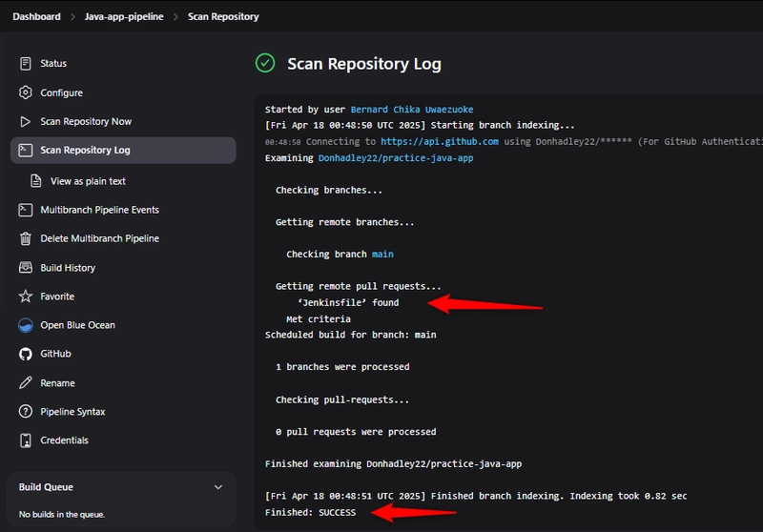Image resolution: width=763 pixels, height=532 pixels.
Task: Open Build History
Action: [x=68, y=268]
